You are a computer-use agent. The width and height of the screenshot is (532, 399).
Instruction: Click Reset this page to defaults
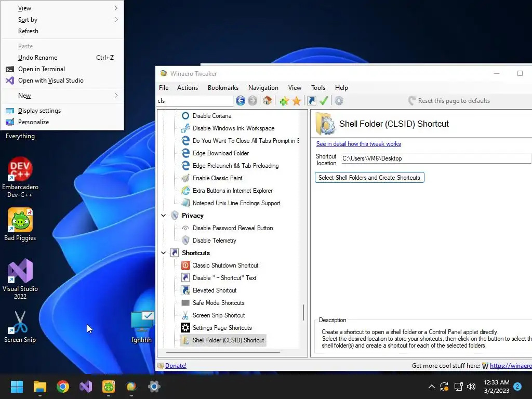tap(449, 101)
